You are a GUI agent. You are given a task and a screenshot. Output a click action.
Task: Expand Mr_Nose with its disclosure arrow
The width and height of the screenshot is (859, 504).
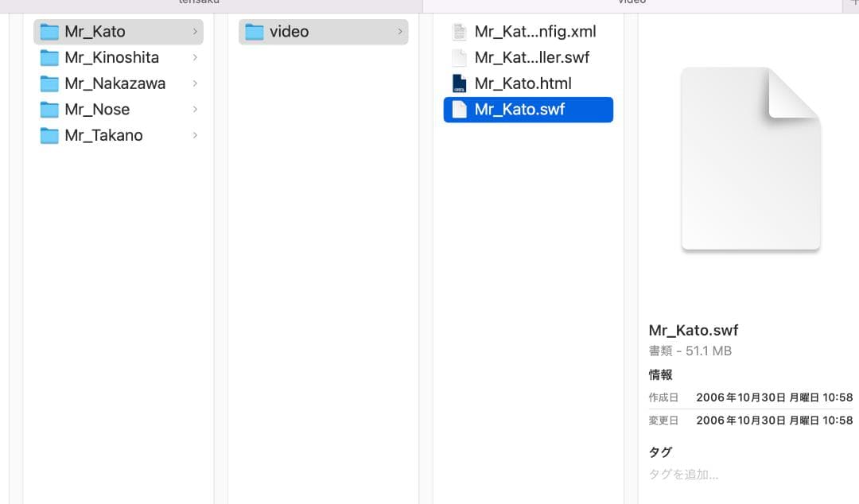pos(195,109)
